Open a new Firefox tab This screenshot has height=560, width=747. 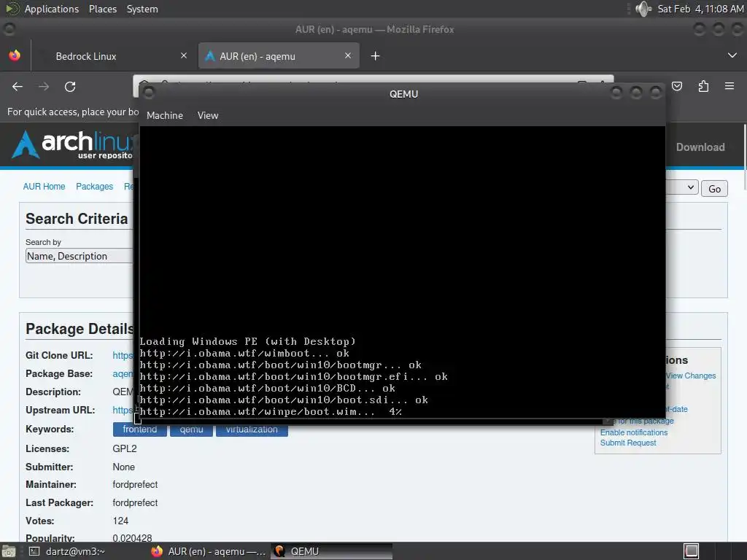(x=376, y=56)
